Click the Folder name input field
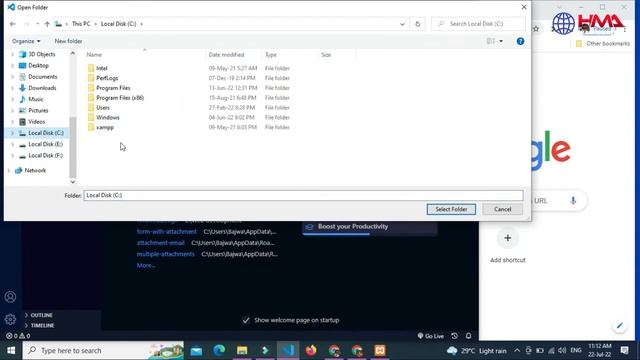The image size is (640, 360). (303, 196)
